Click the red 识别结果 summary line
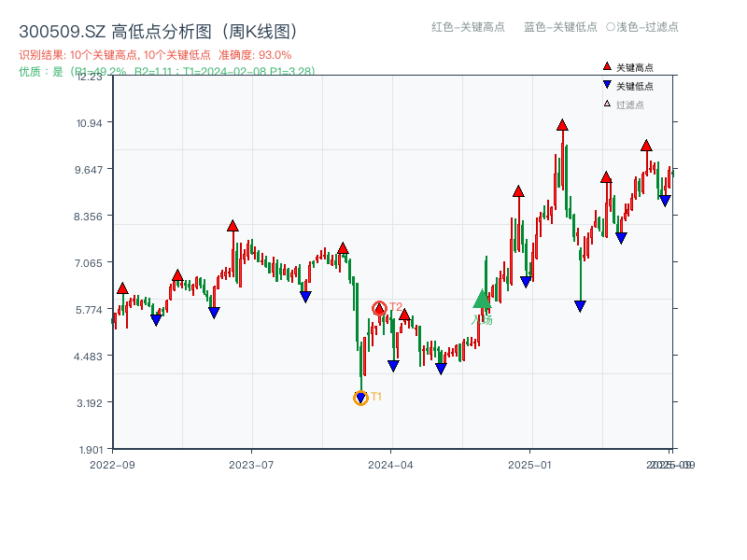 click(155, 55)
